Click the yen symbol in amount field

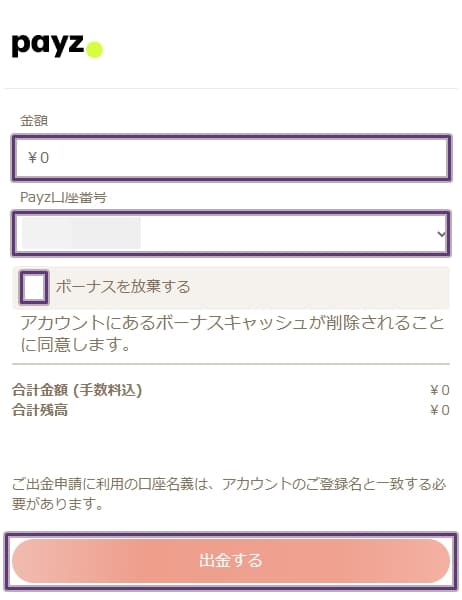pyautogui.click(x=32, y=158)
